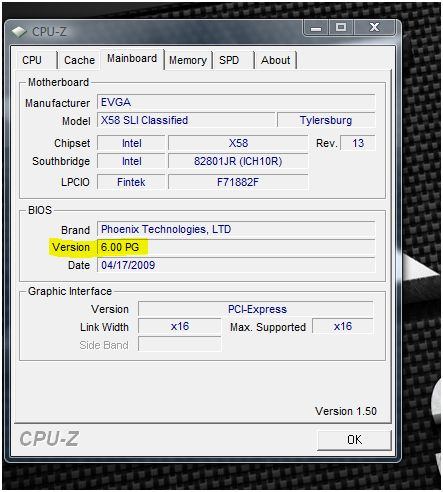Click the Side Band label

(x=104, y=345)
